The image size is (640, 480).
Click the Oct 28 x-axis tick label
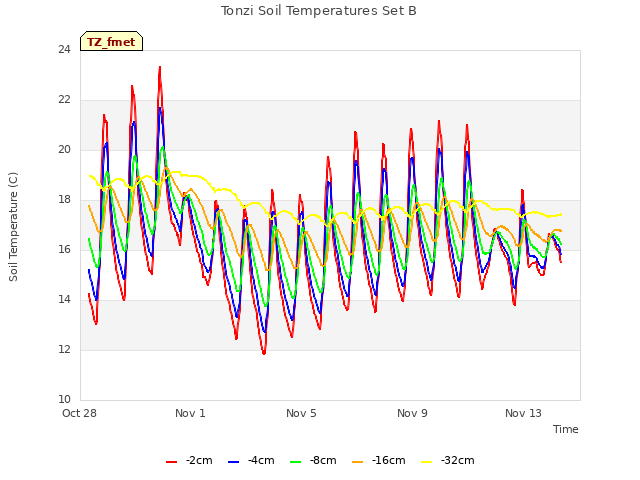pyautogui.click(x=79, y=413)
